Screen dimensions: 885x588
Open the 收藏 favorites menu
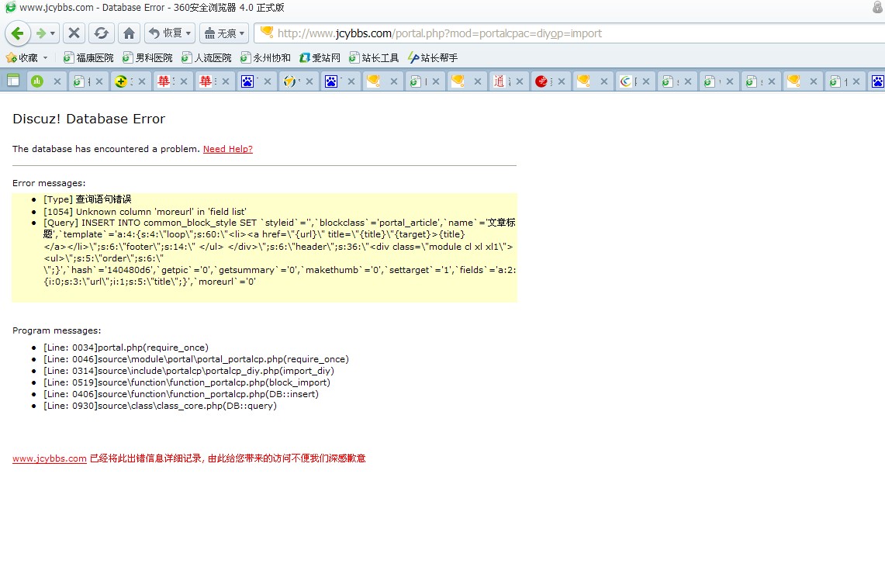pyautogui.click(x=22, y=57)
